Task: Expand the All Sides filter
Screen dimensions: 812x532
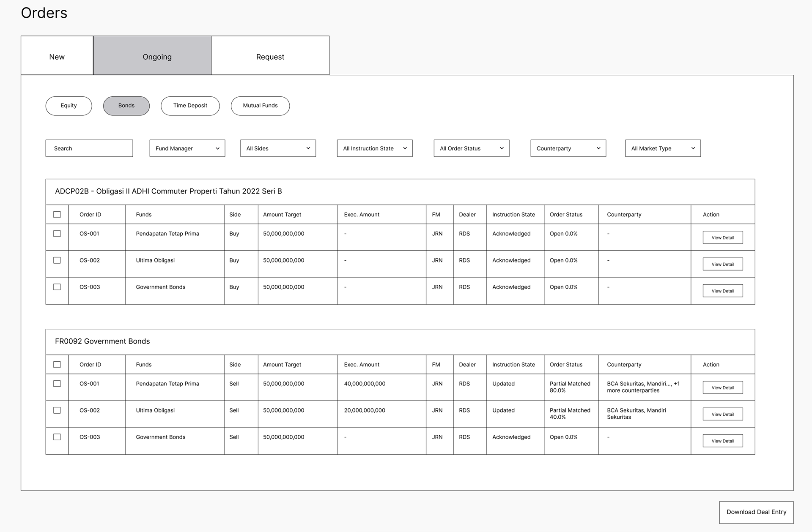Action: 278,148
